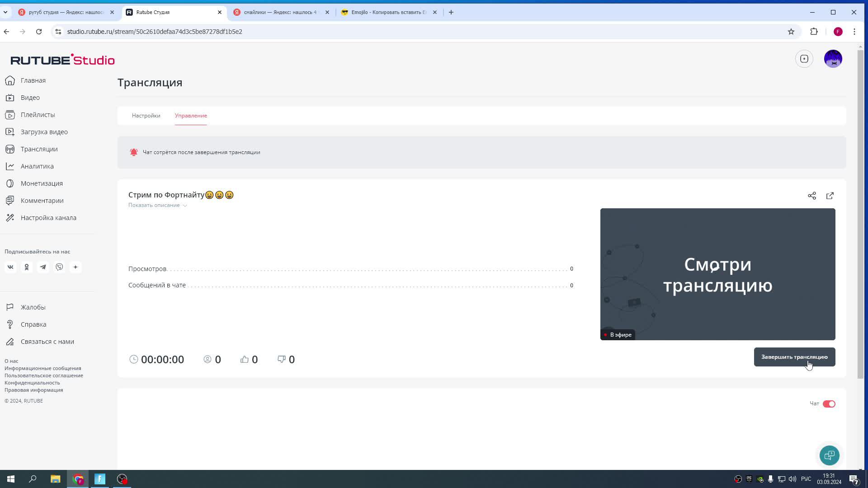The width and height of the screenshot is (868, 488).
Task: Open the Telegram social link icon
Action: (x=43, y=267)
